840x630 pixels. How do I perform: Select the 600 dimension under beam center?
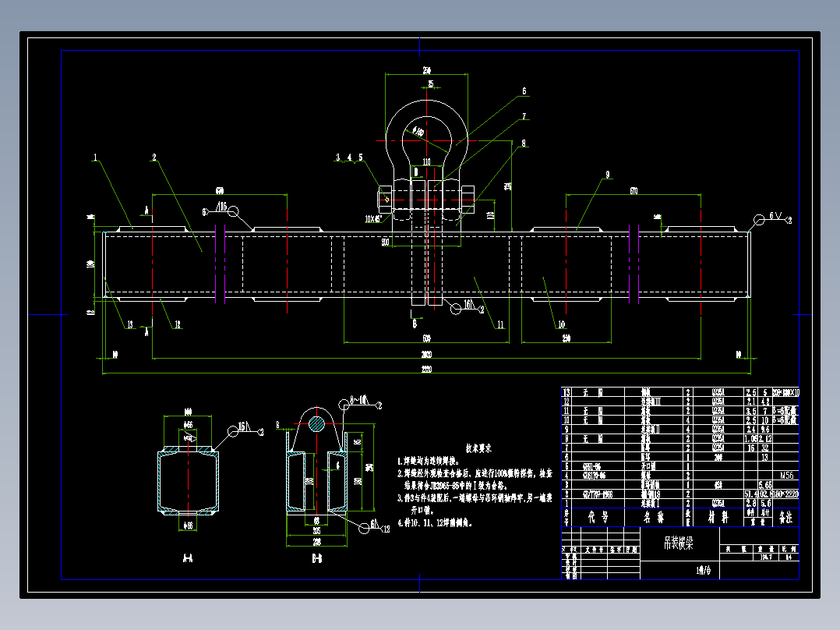click(x=426, y=338)
